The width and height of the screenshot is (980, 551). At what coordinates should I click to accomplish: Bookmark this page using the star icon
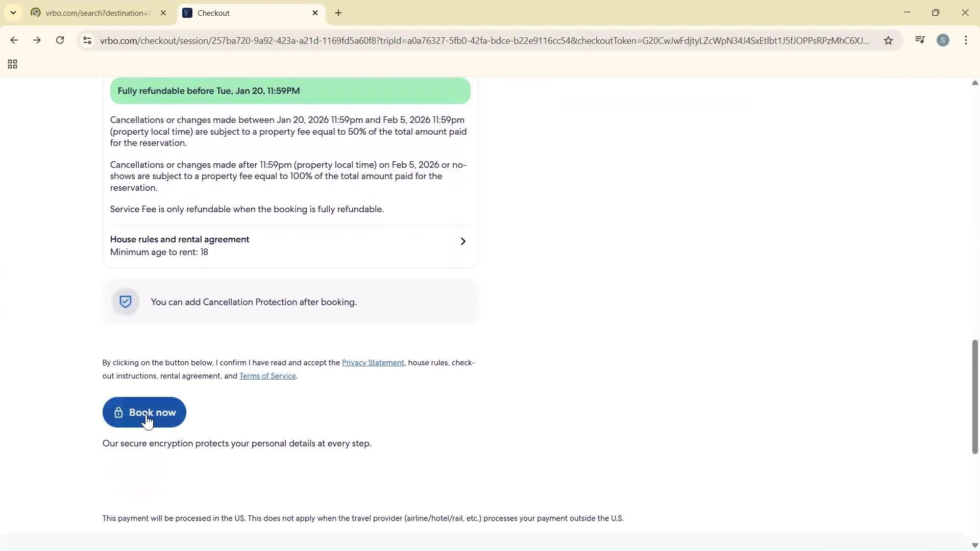coord(888,40)
